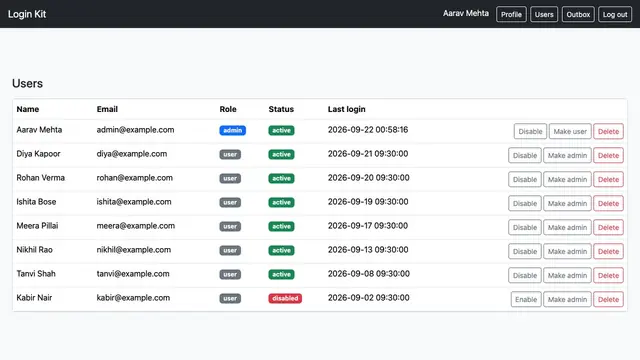Click the Email column header
The image size is (640, 360).
coord(107,109)
